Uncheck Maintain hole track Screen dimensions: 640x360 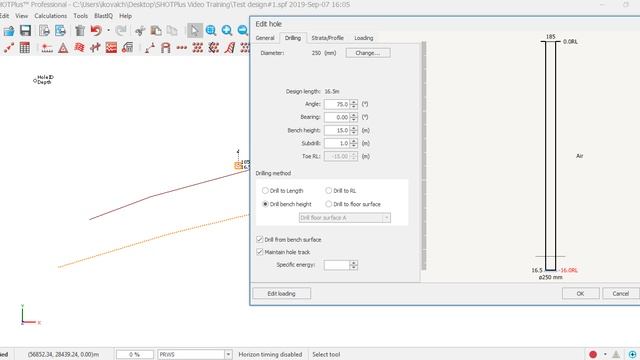[260, 252]
